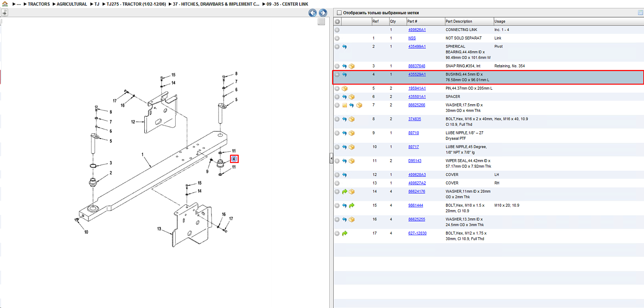Open the TJ breadcrumb level
This screenshot has width=644, height=308.
pyautogui.click(x=97, y=4)
